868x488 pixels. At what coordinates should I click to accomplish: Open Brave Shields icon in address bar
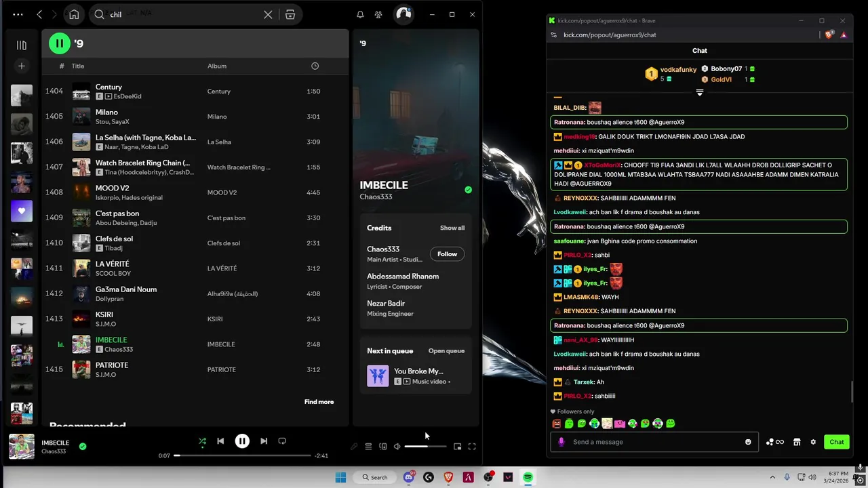[829, 35]
